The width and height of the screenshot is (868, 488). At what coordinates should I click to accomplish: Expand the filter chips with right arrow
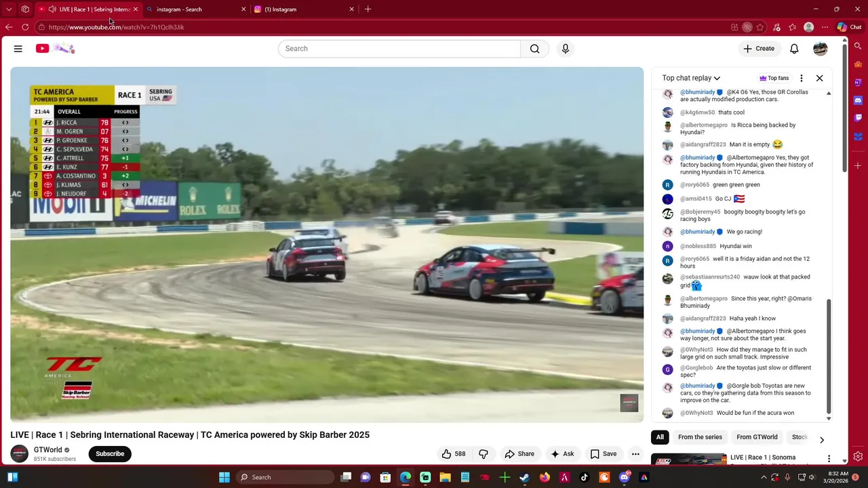(x=822, y=439)
